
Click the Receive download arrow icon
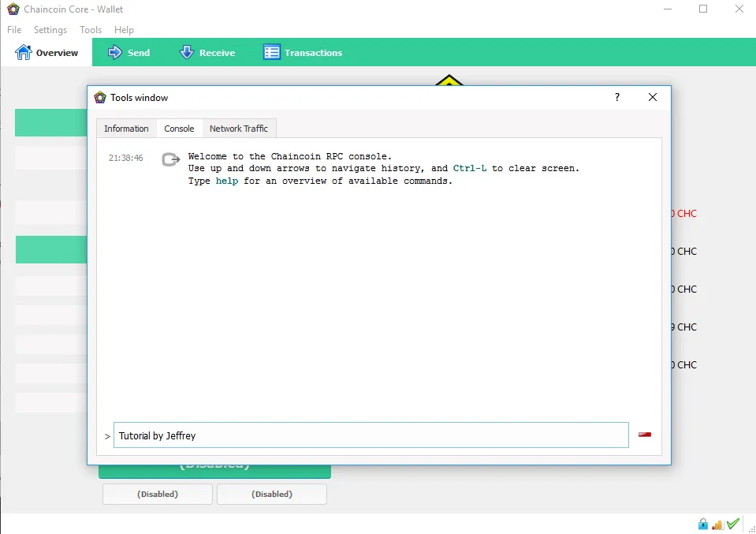point(187,52)
